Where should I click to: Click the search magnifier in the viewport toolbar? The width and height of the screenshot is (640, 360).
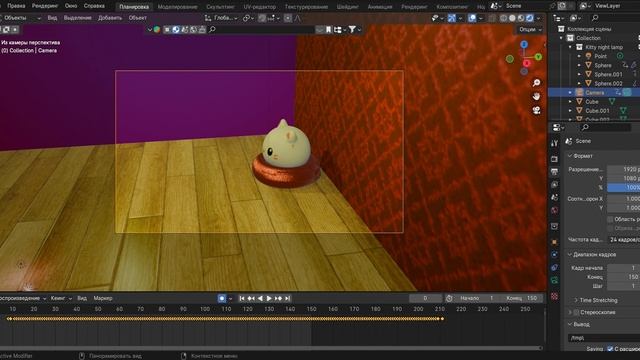(x=212, y=29)
